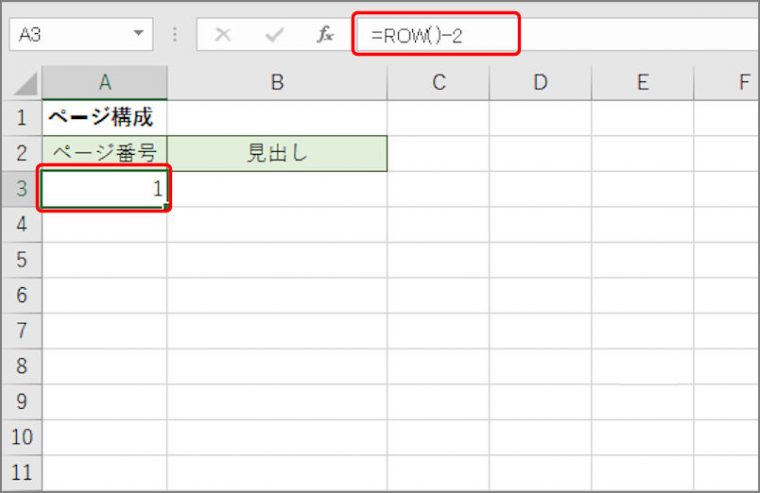Open the Name Box dropdown arrow
760x493 pixels.
[x=139, y=33]
